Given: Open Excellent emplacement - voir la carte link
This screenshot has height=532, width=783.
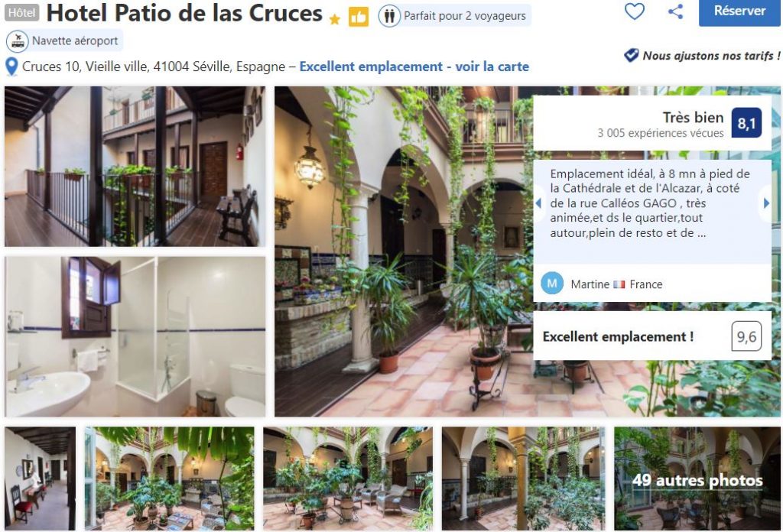Looking at the screenshot, I should (x=414, y=66).
